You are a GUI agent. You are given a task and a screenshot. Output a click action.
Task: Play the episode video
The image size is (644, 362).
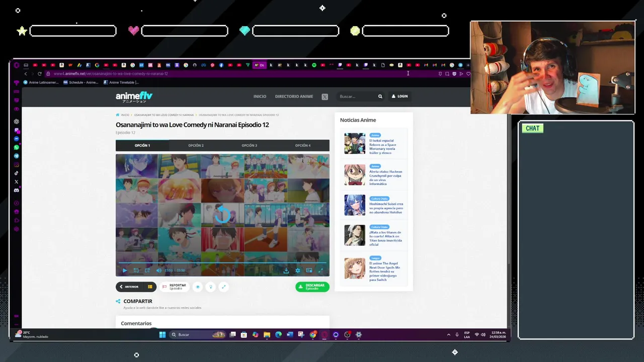tap(125, 270)
